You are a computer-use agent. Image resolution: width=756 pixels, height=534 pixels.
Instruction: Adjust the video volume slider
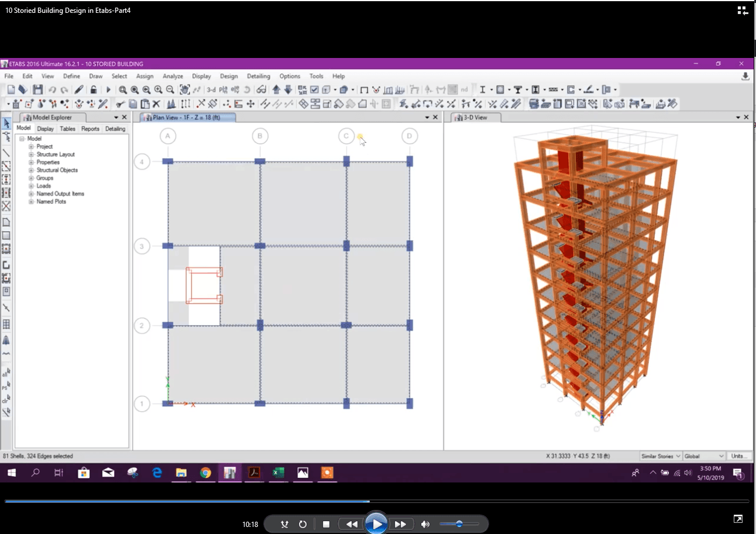[459, 524]
